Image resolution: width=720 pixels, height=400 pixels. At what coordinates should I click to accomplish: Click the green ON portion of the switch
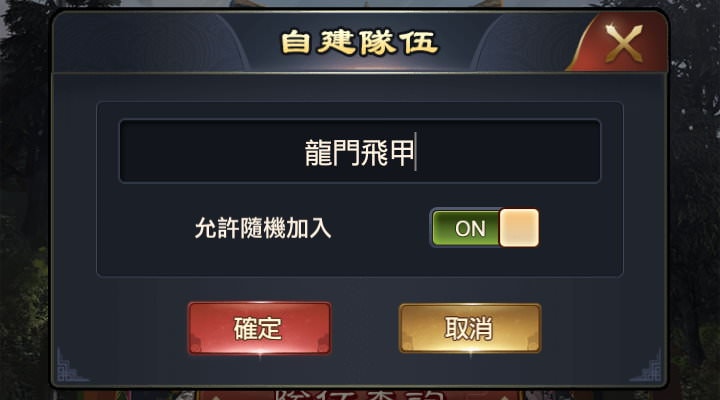click(x=466, y=228)
